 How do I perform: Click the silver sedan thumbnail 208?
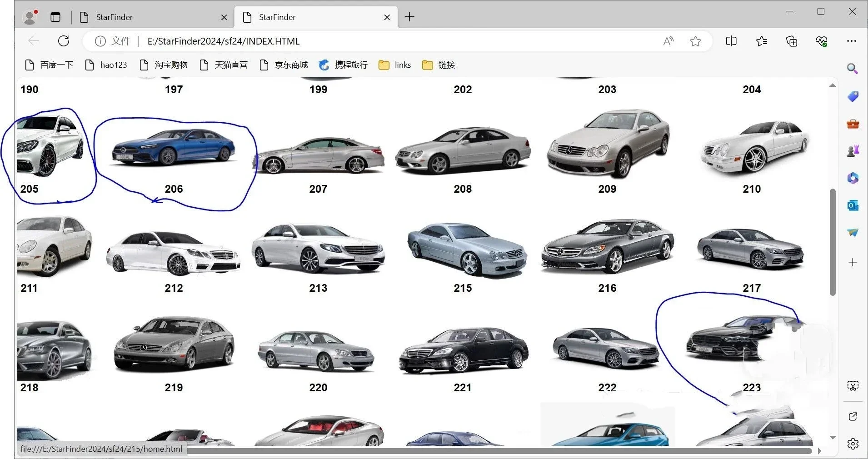tap(463, 151)
